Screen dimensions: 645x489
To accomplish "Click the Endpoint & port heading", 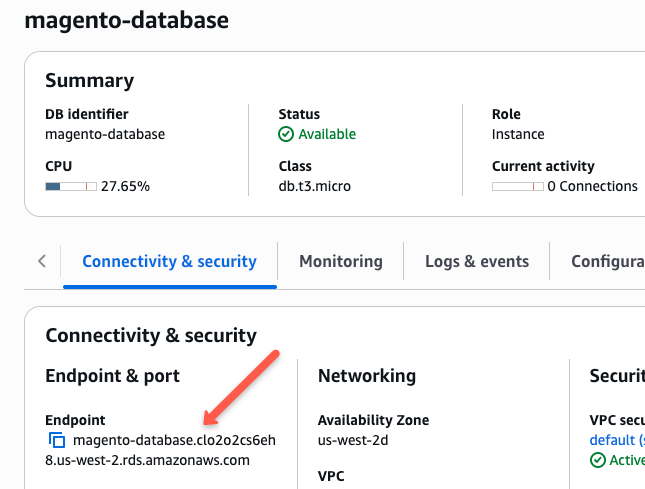I will [x=112, y=376].
